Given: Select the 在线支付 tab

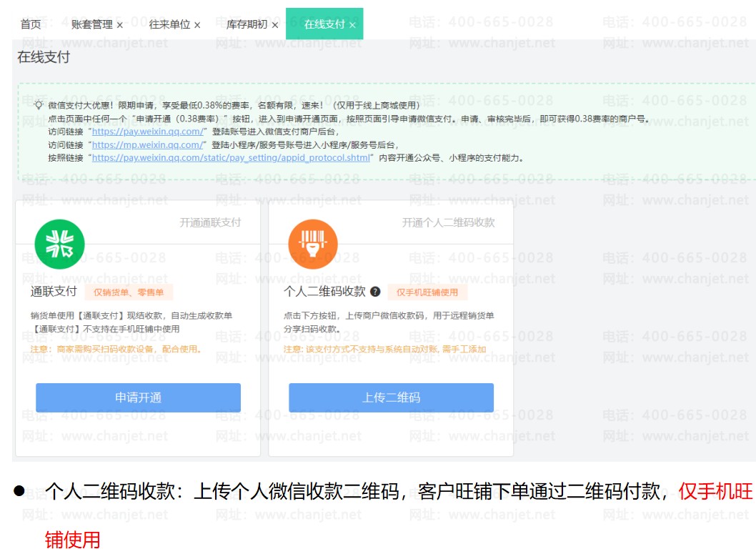Looking at the screenshot, I should click(324, 24).
